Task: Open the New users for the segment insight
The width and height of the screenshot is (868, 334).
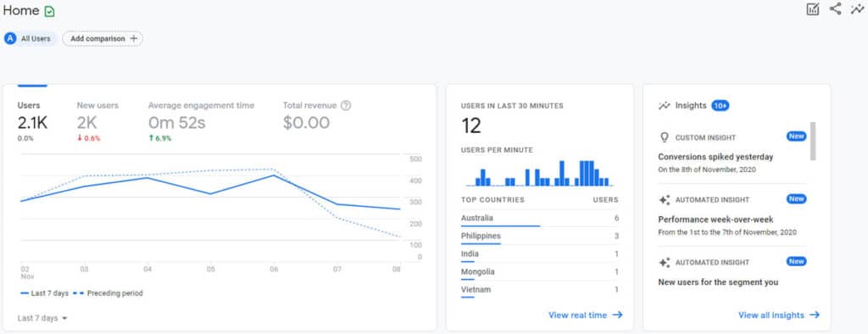Action: coord(718,282)
